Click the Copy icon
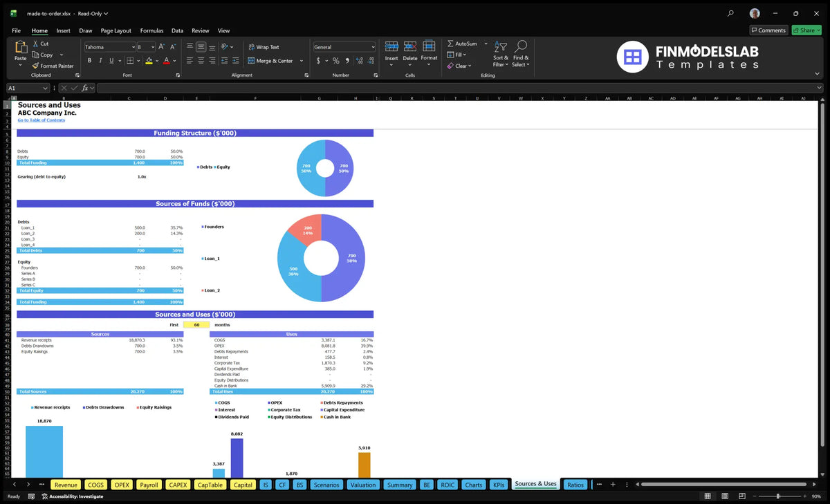 click(35, 55)
